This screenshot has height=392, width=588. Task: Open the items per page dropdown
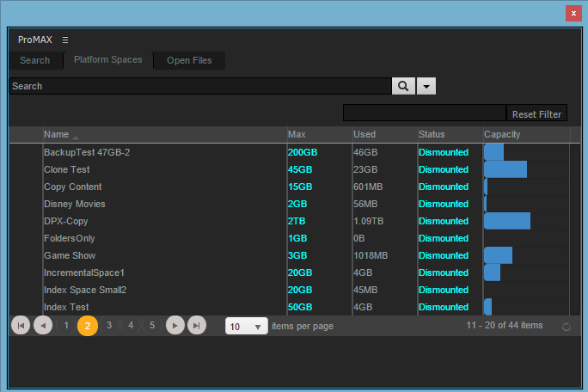247,326
